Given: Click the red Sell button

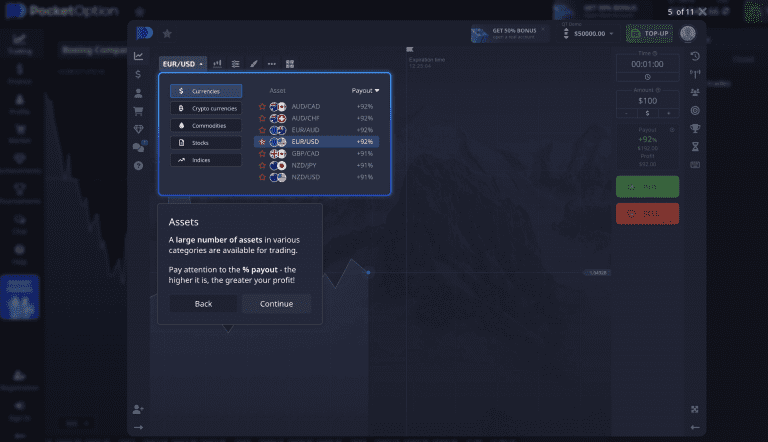Looking at the screenshot, I should [x=648, y=214].
